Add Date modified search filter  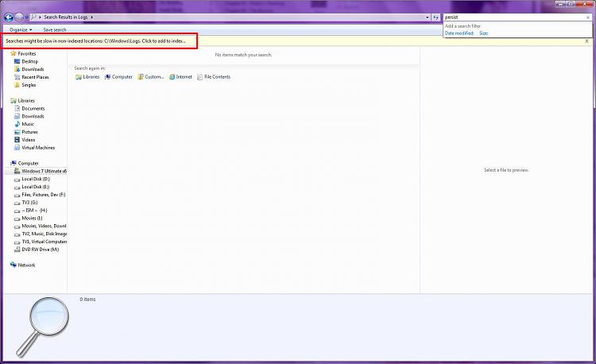pyautogui.click(x=459, y=33)
